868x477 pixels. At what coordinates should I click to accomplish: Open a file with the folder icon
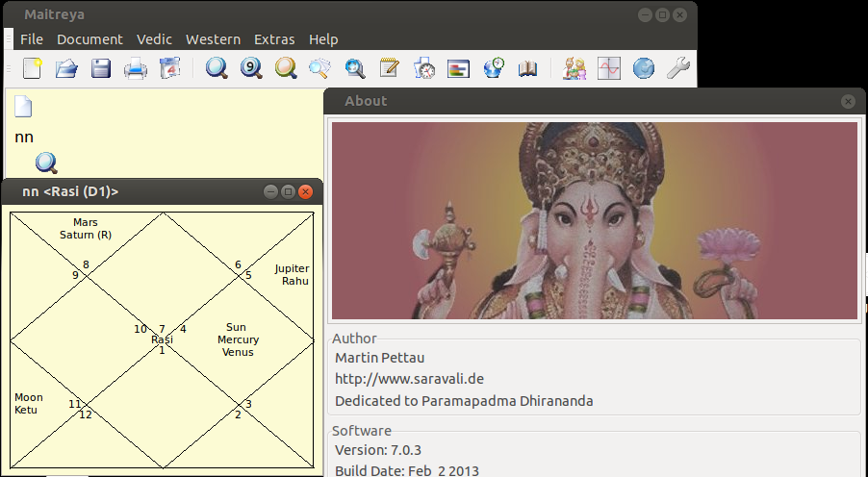tap(66, 68)
